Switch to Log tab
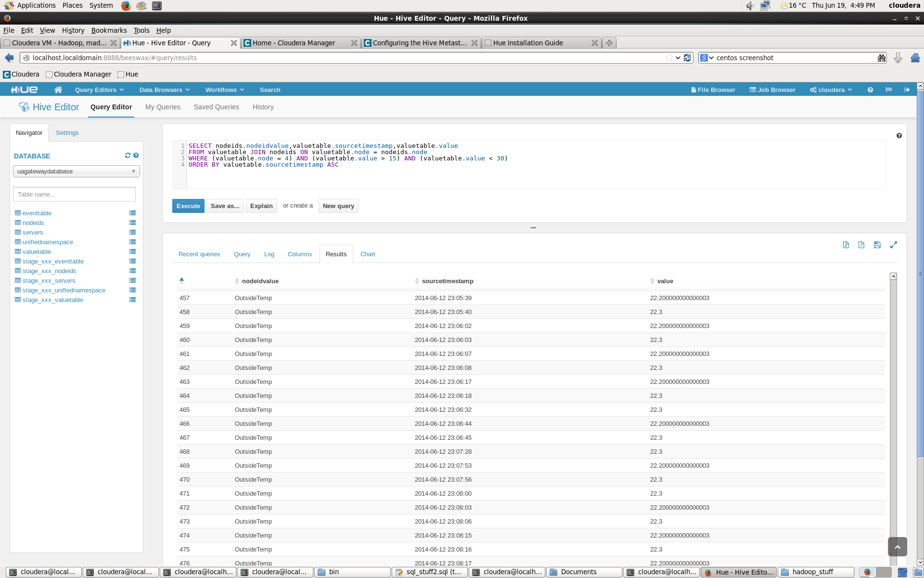Image resolution: width=924 pixels, height=578 pixels. click(269, 254)
